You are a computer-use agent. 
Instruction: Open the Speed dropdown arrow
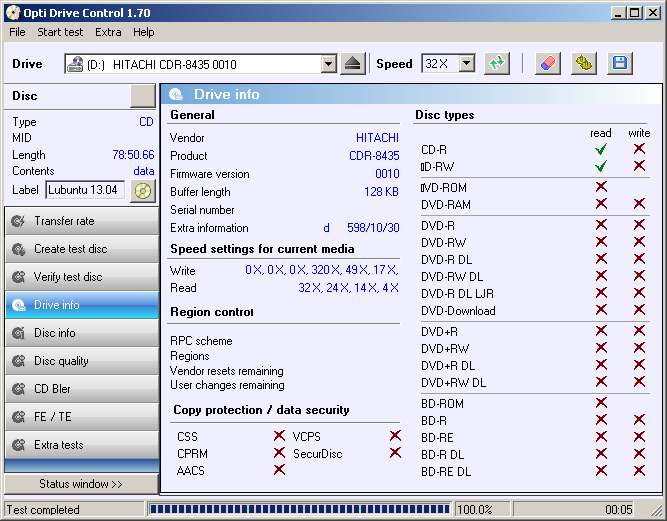pos(467,64)
